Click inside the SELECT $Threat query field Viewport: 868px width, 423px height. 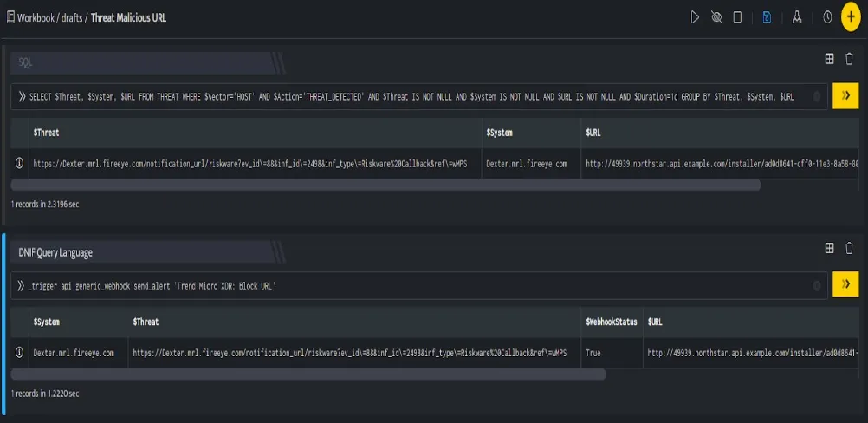pos(419,96)
